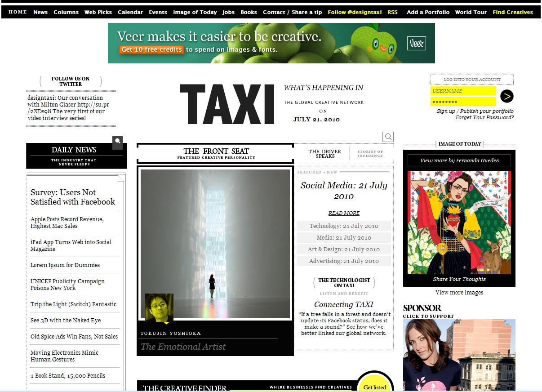Click the Veer logo in banner ad
Screen dimensions: 542x392
click(x=416, y=44)
